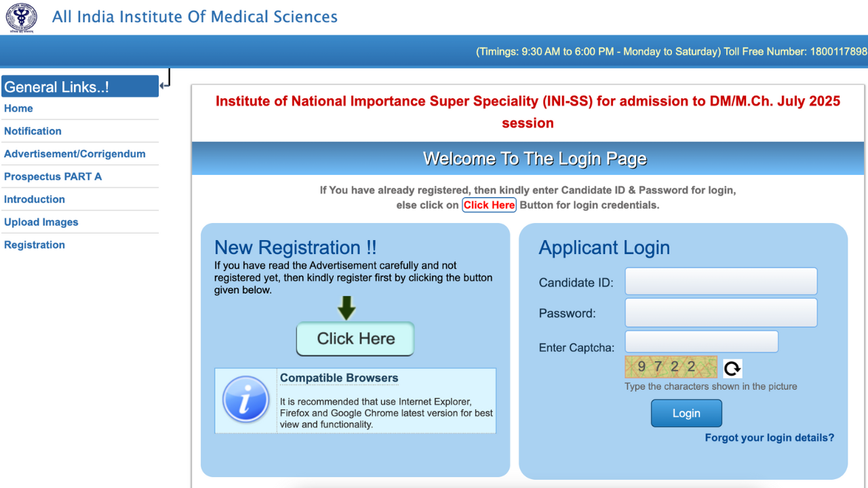Viewport: 868px width, 488px height.
Task: Click the 'New Registration !!' heading
Action: click(295, 247)
